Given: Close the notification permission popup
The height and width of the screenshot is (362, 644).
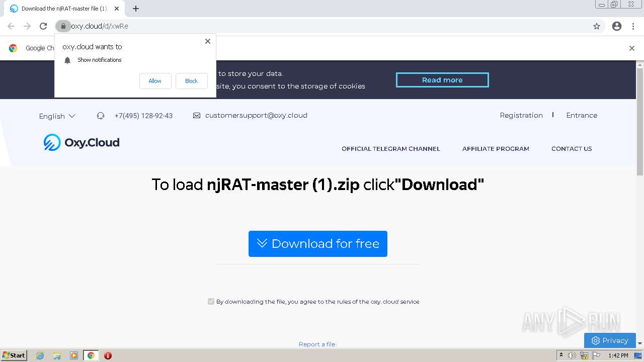Looking at the screenshot, I should click(208, 41).
